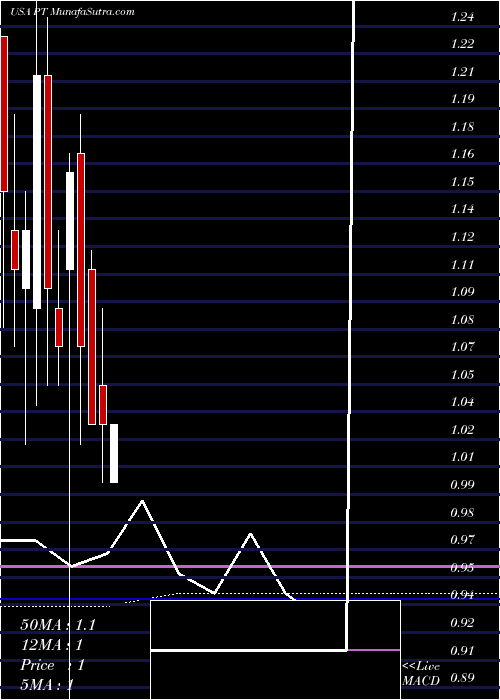Screen dimensions: 500x700
Task: Click the small red candlestick near 1.08
Action: coord(59,327)
